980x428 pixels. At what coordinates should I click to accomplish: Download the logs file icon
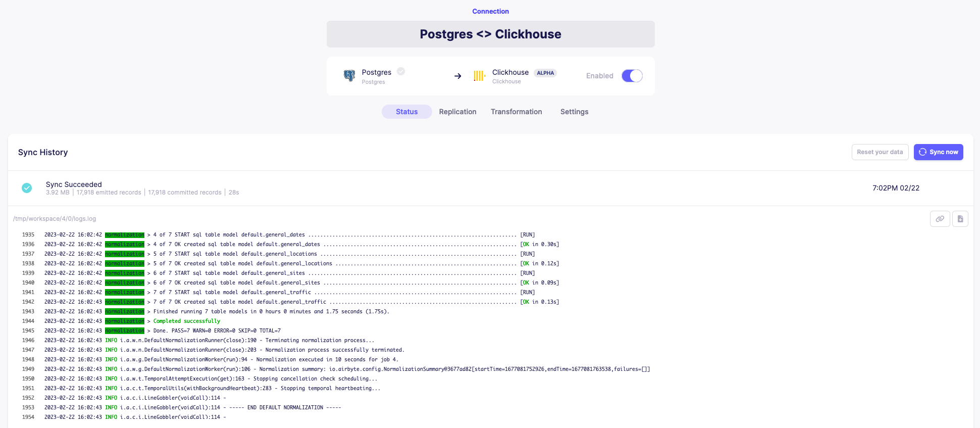[960, 219]
